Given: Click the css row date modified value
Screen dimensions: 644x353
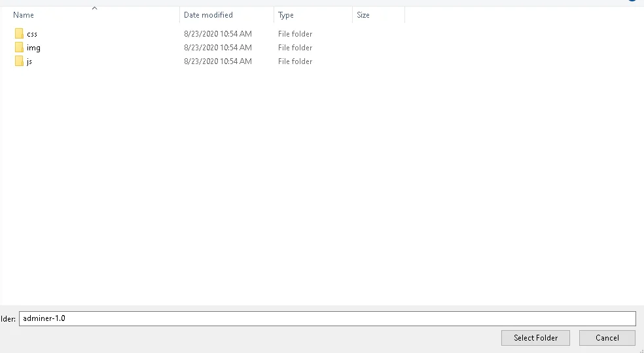Looking at the screenshot, I should point(218,33).
